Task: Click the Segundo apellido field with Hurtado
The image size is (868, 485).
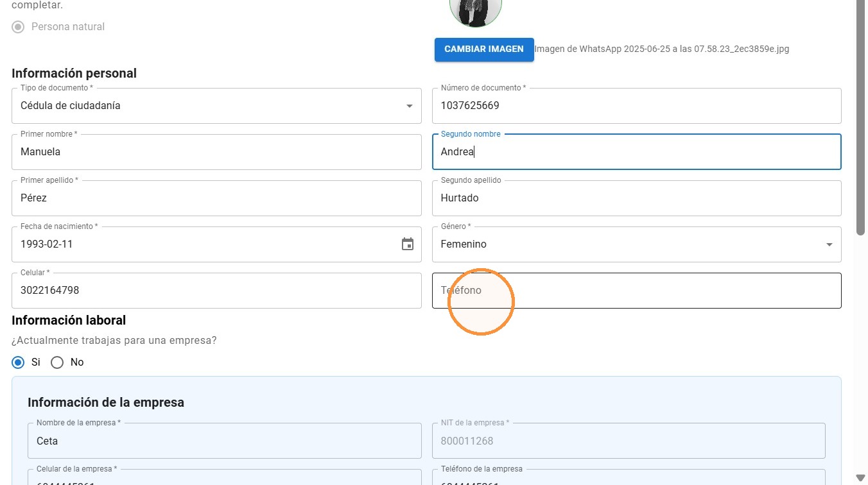Action: tap(636, 198)
